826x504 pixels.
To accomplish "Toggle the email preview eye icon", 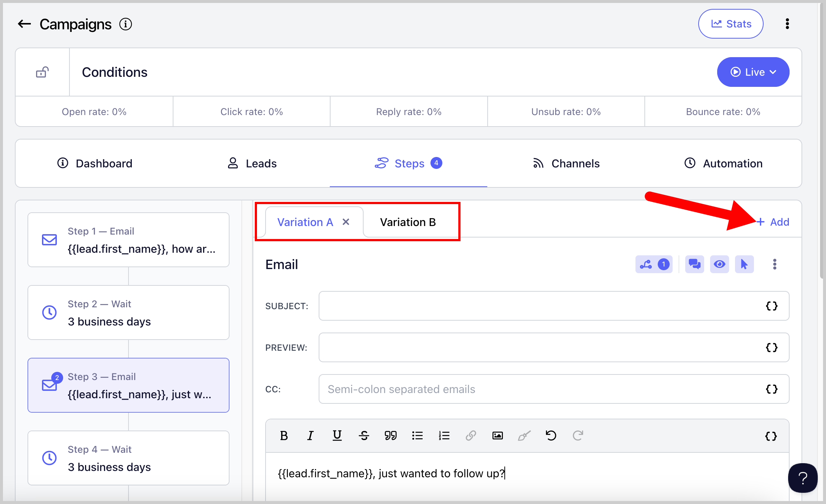I will [x=719, y=264].
